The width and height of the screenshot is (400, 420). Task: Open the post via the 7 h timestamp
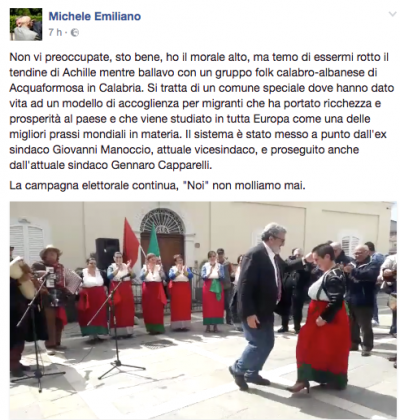point(55,32)
